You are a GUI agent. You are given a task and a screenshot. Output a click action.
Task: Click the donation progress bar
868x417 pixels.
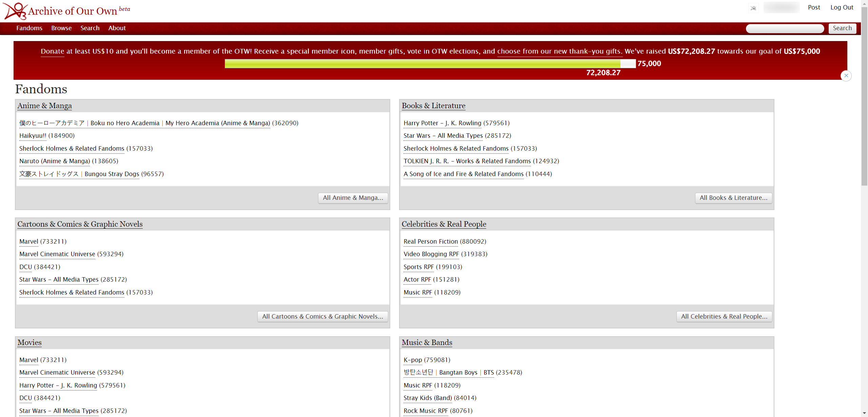click(430, 63)
